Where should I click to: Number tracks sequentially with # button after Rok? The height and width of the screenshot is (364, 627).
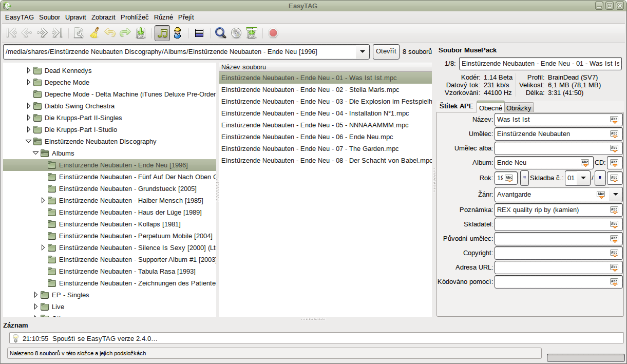tap(524, 178)
